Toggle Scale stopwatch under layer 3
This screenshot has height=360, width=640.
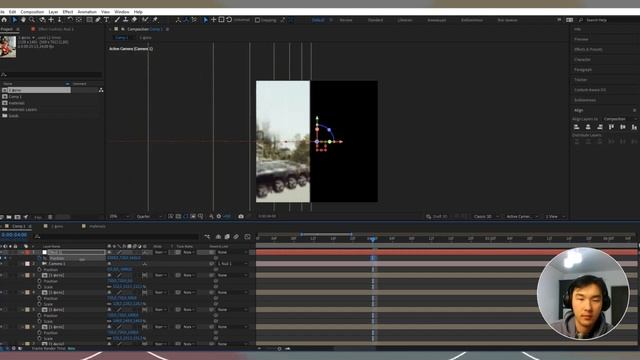point(40,287)
